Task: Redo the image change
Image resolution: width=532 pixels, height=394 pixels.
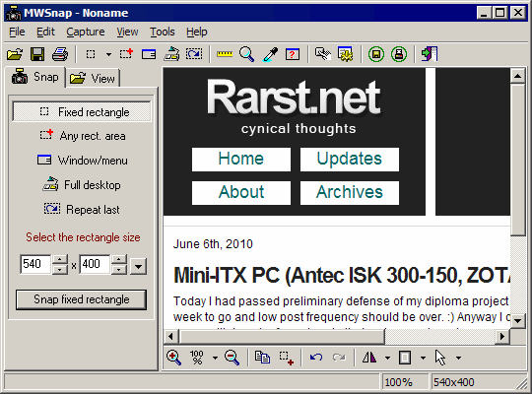Action: (x=339, y=358)
